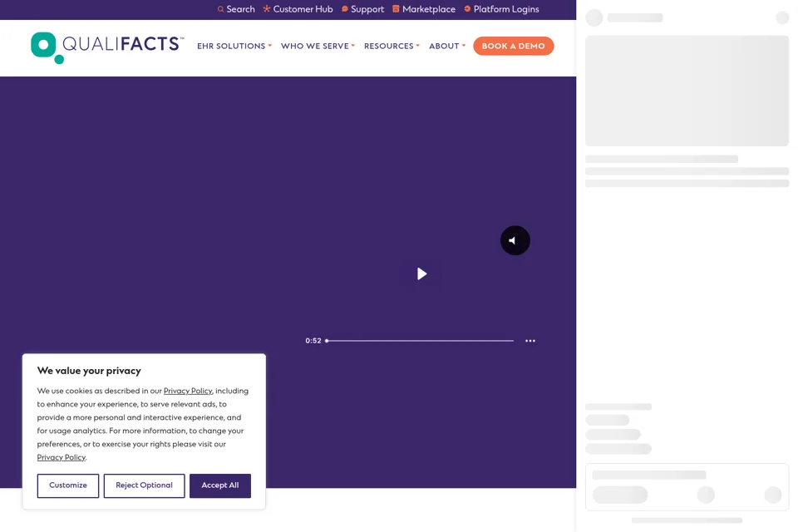Click the Qualifacts logo

(107, 48)
